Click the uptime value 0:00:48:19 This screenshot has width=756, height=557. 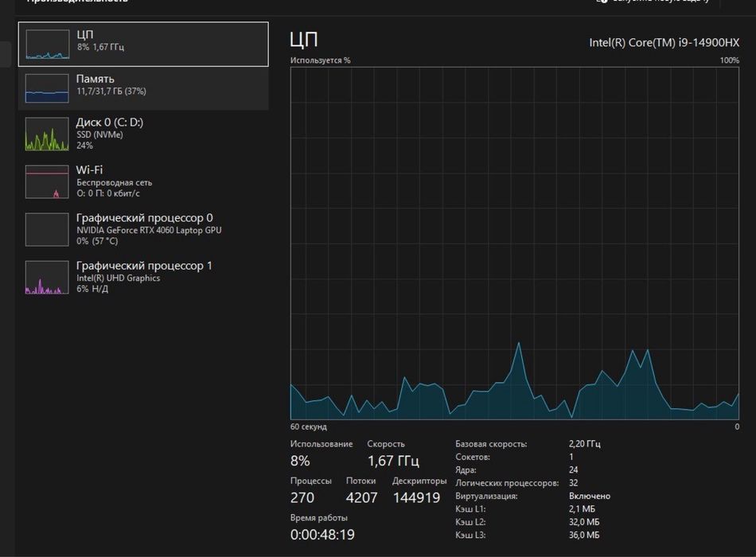(x=322, y=535)
